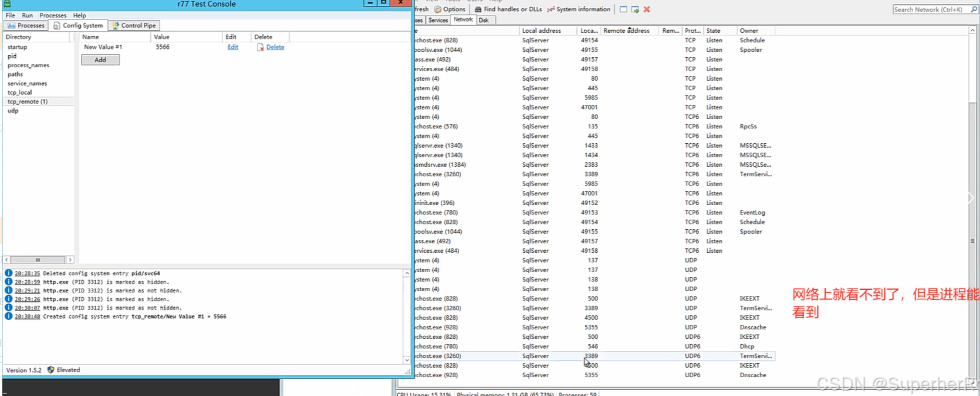Click the log timestamp 20:28:59
980x396 pixels.
(x=27, y=282)
